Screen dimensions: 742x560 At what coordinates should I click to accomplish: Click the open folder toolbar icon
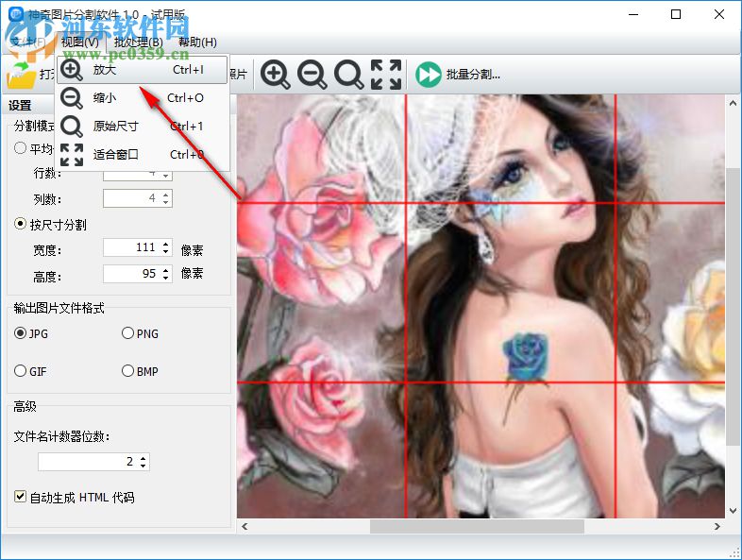click(22, 76)
